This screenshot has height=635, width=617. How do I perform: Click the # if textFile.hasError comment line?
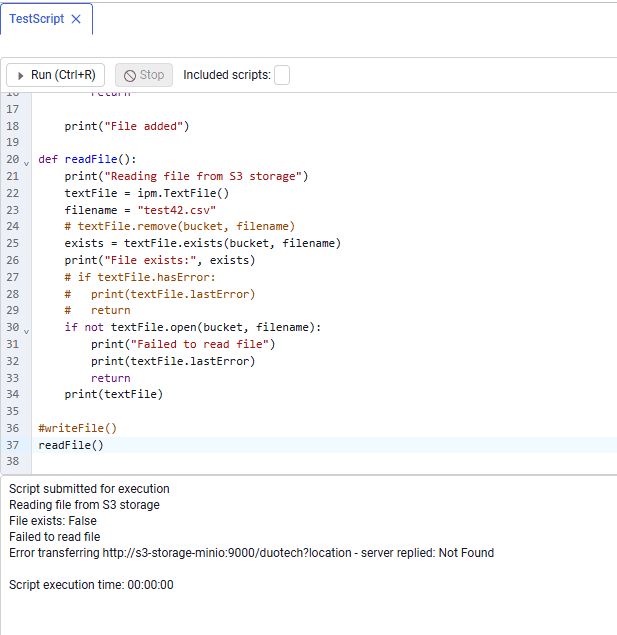pos(140,277)
